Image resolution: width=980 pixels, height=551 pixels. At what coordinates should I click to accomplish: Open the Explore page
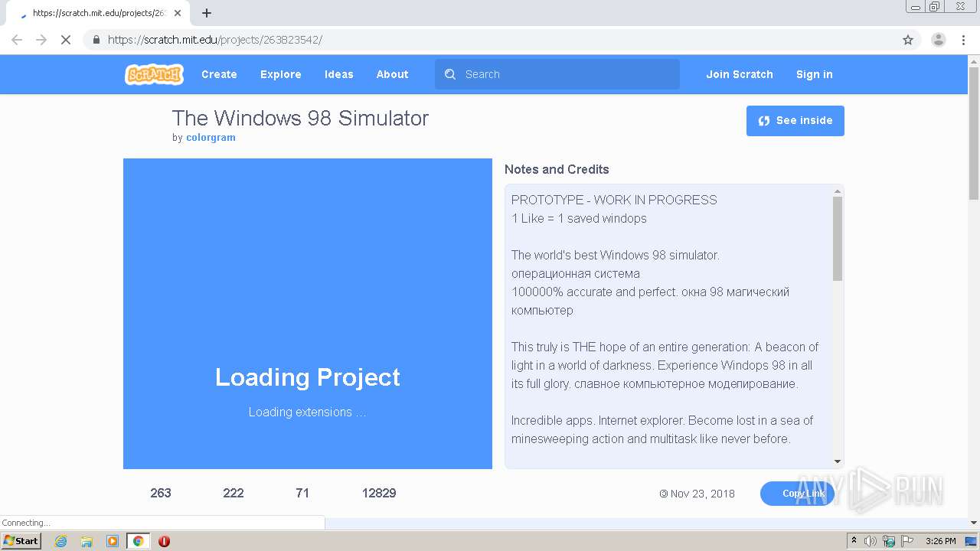pyautogui.click(x=281, y=74)
